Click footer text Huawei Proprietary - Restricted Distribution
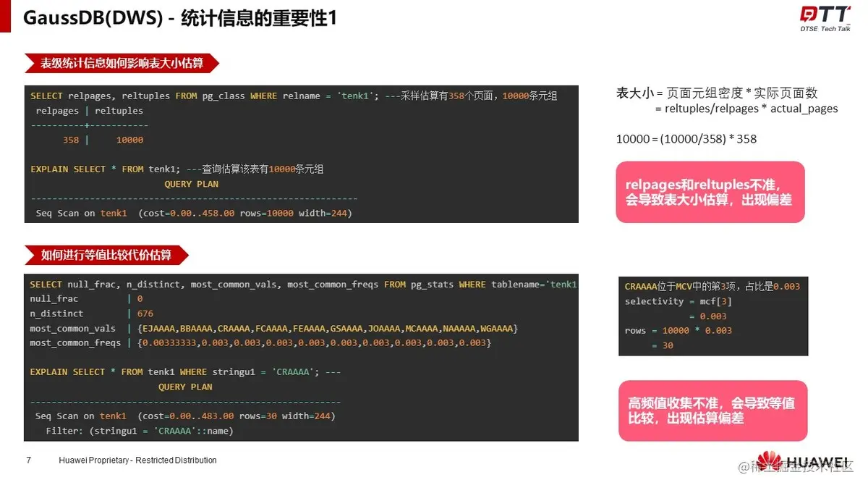 [137, 460]
